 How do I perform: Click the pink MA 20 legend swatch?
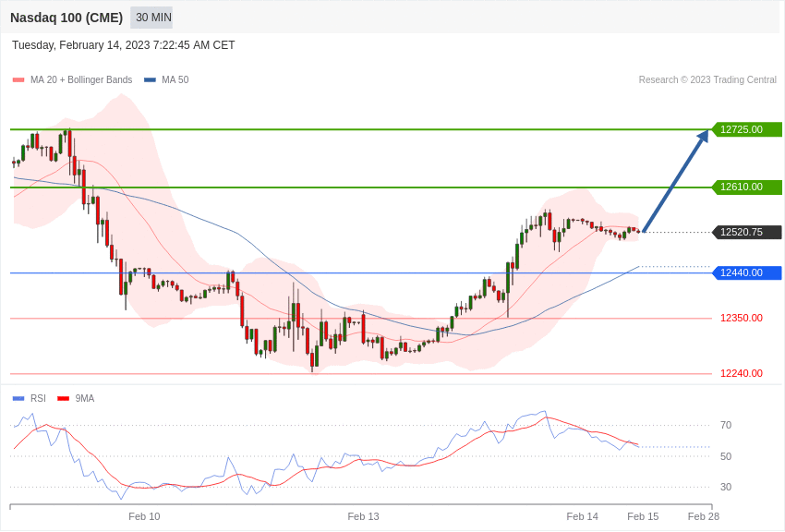click(x=18, y=80)
